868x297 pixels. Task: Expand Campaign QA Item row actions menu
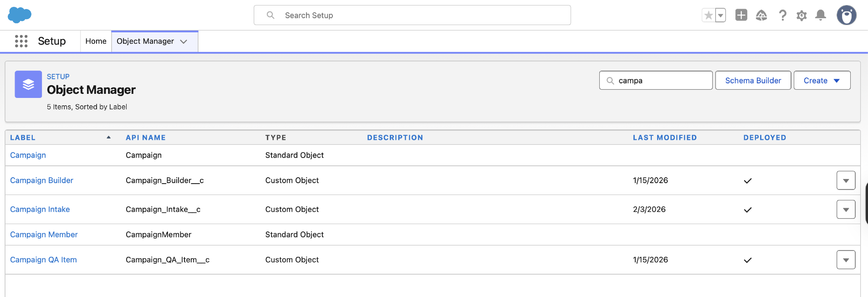pyautogui.click(x=846, y=260)
